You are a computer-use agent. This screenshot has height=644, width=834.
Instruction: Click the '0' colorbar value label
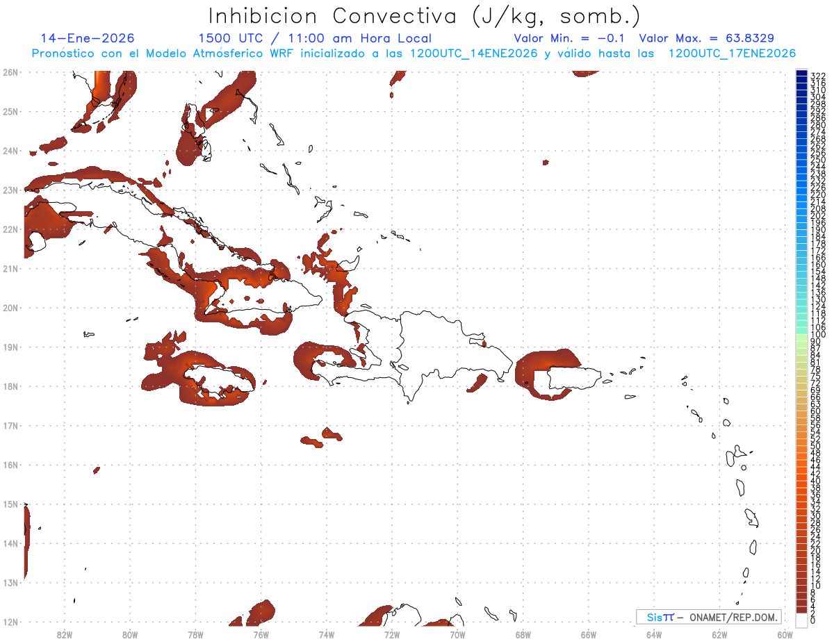click(x=814, y=620)
